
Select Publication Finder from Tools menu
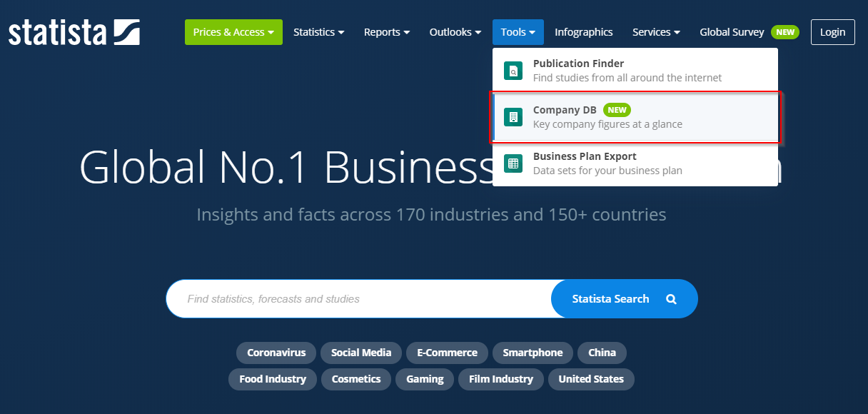pos(635,71)
